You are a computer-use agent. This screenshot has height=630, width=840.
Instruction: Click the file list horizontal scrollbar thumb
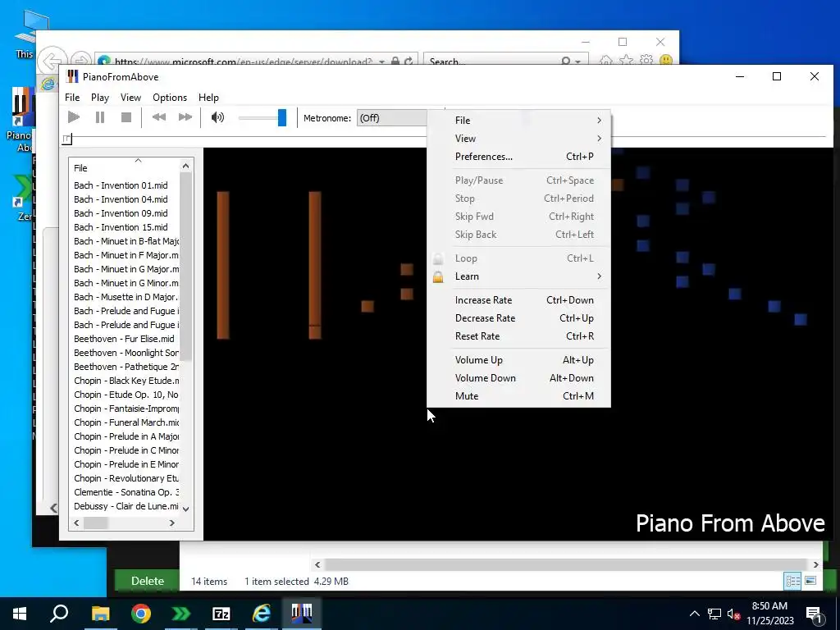pyautogui.click(x=96, y=523)
